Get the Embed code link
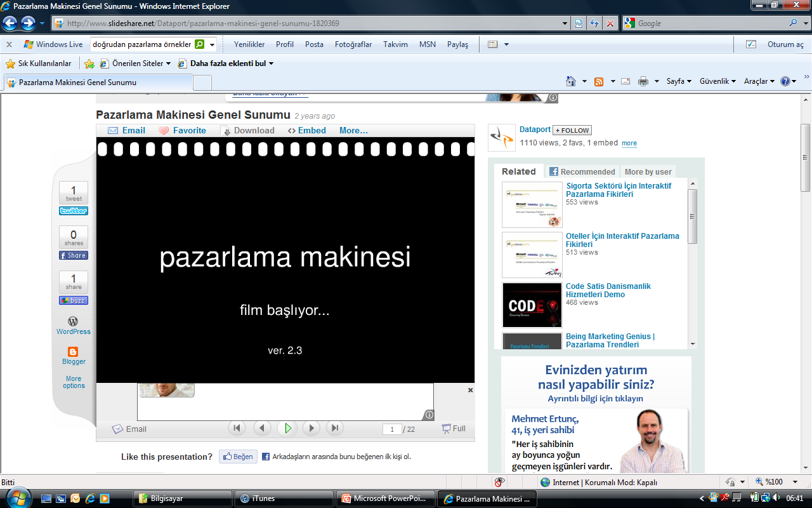Image resolution: width=812 pixels, height=508 pixels. coord(307,130)
